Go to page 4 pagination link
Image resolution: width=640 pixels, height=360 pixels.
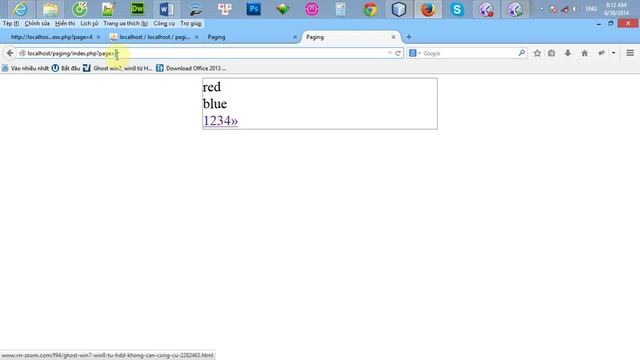click(x=227, y=121)
